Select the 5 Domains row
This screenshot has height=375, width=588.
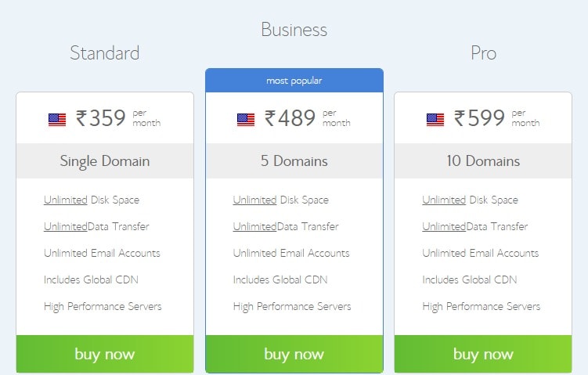294,160
